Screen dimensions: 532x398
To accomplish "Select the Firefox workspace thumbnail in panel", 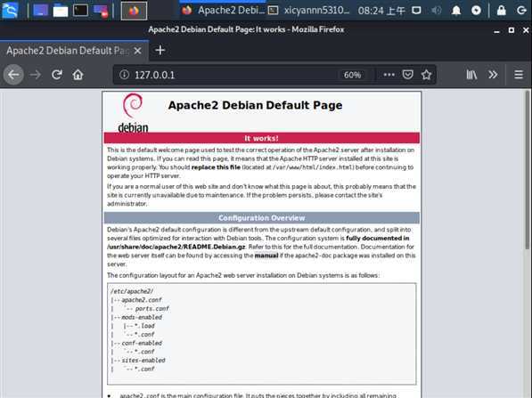I will 134,11.
